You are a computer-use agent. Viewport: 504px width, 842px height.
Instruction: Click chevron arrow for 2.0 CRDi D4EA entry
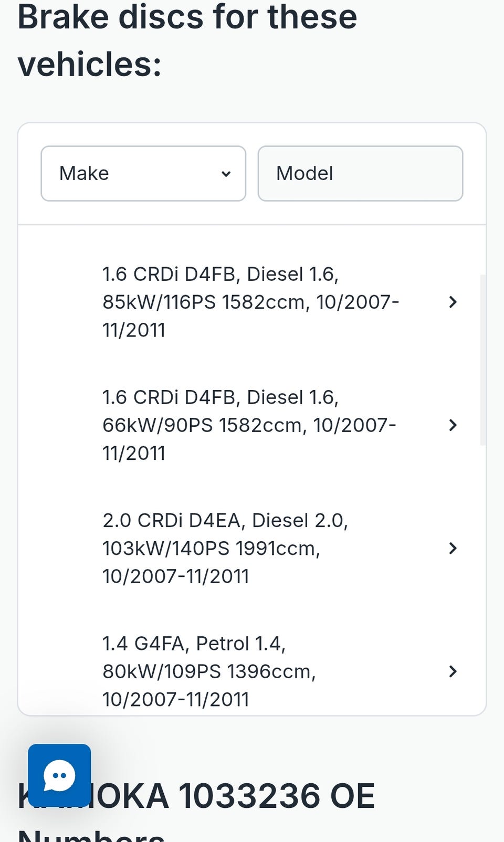pos(453,548)
